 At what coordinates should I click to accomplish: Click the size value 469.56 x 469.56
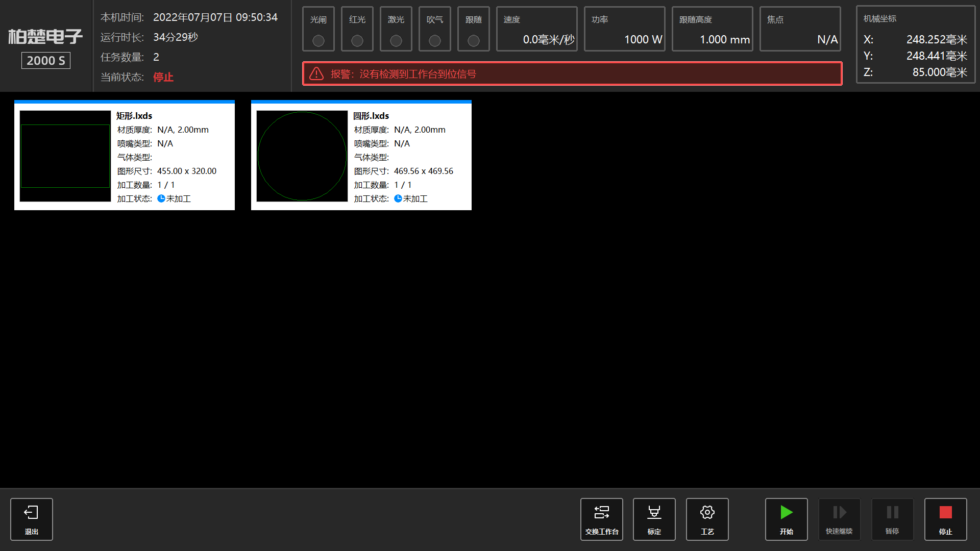coord(424,171)
